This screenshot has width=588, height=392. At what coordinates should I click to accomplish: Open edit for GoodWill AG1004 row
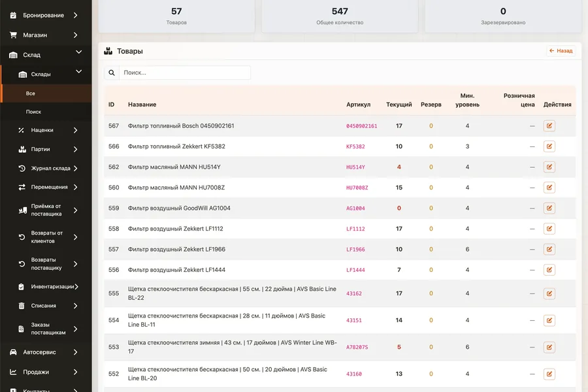click(x=549, y=208)
